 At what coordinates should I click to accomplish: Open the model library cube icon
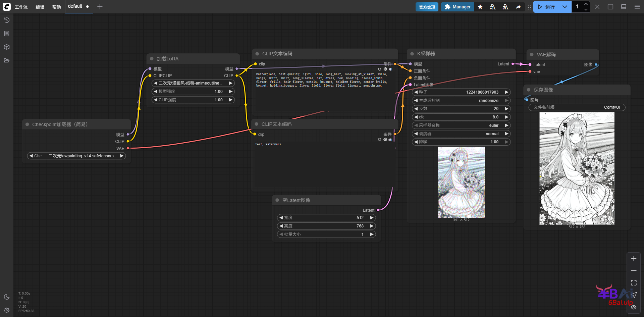tap(7, 47)
